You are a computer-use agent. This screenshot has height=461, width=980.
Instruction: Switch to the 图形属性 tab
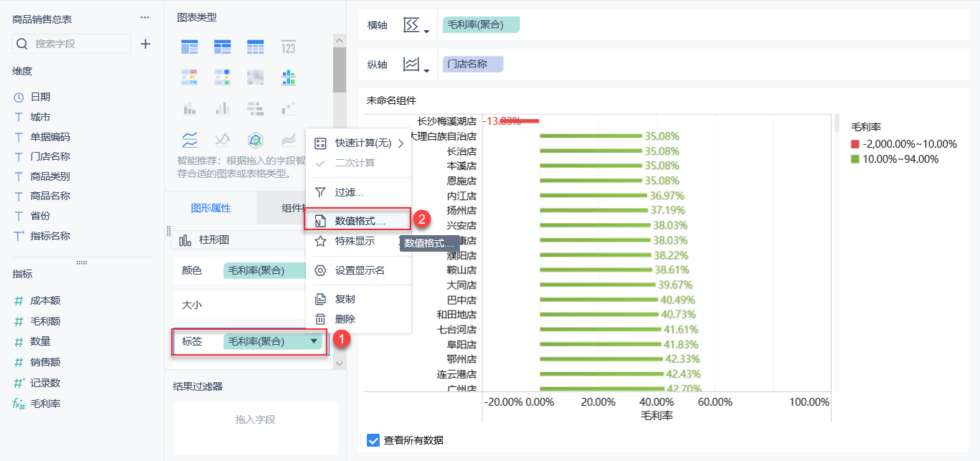pos(211,208)
